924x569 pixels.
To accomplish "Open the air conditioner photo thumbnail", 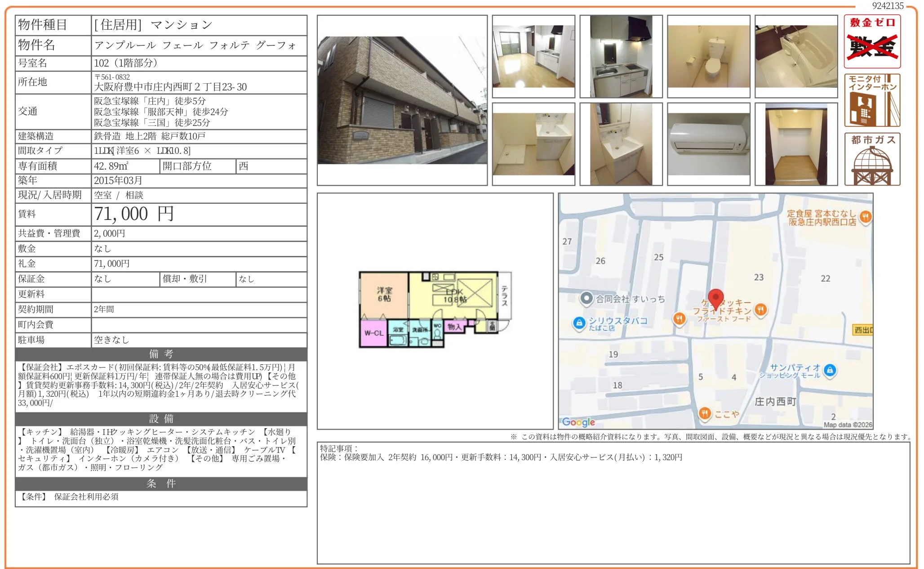I will tap(708, 144).
